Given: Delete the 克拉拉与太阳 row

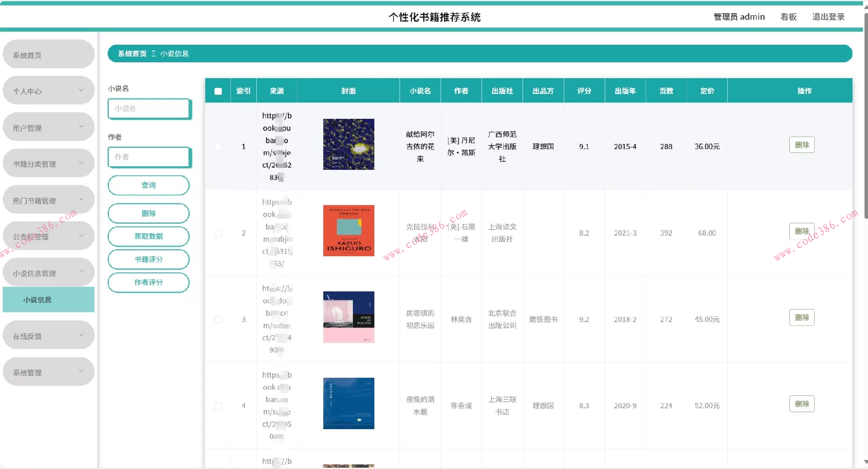Looking at the screenshot, I should (x=802, y=231).
